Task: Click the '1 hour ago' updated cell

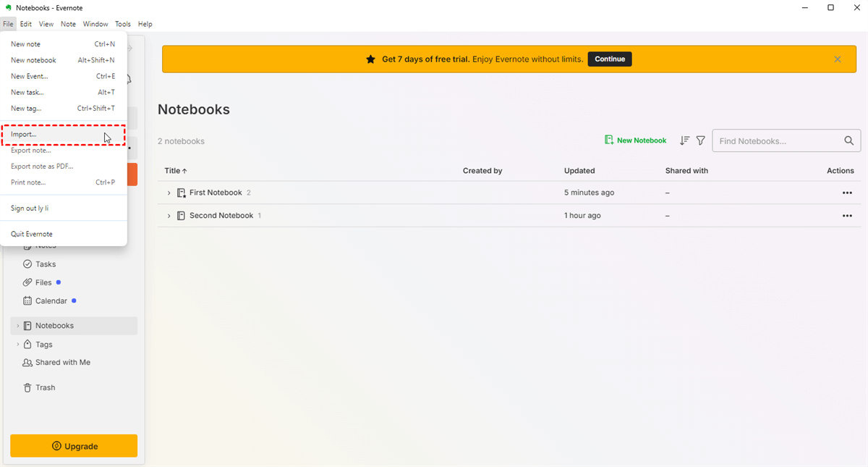Action: 582,215
